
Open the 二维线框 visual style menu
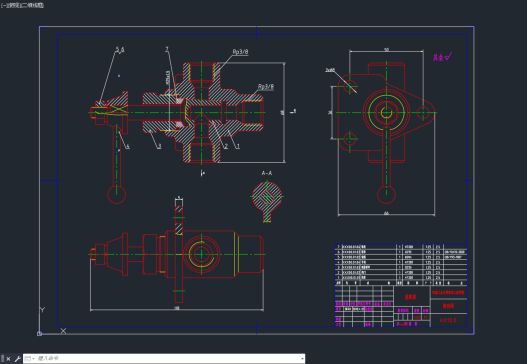coord(32,5)
